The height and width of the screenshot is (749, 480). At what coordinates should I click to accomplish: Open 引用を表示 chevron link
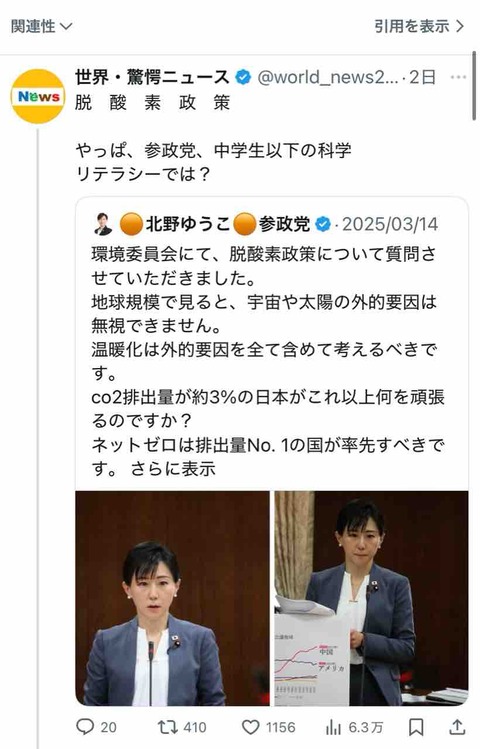(x=419, y=26)
